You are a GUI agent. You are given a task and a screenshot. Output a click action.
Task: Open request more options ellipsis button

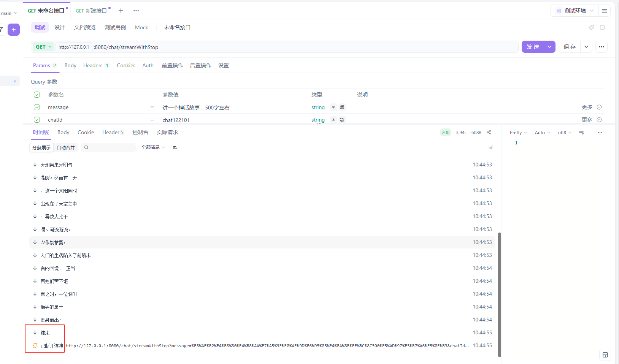(601, 47)
